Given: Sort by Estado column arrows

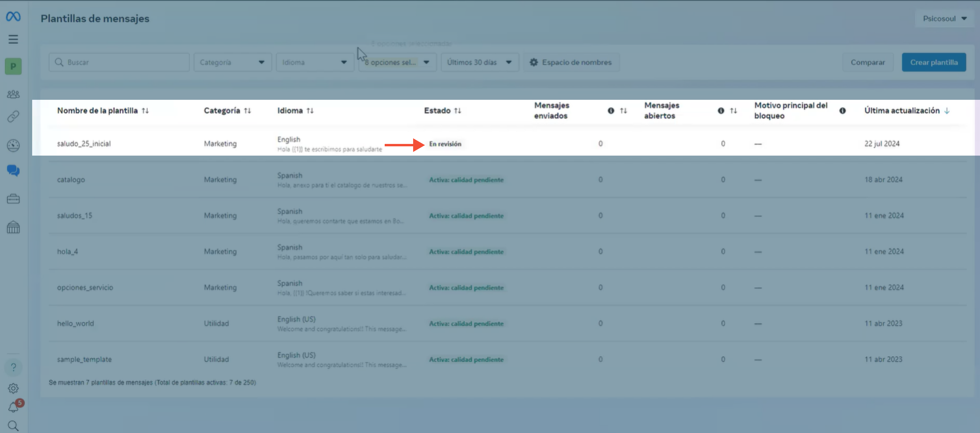Looking at the screenshot, I should pos(458,111).
